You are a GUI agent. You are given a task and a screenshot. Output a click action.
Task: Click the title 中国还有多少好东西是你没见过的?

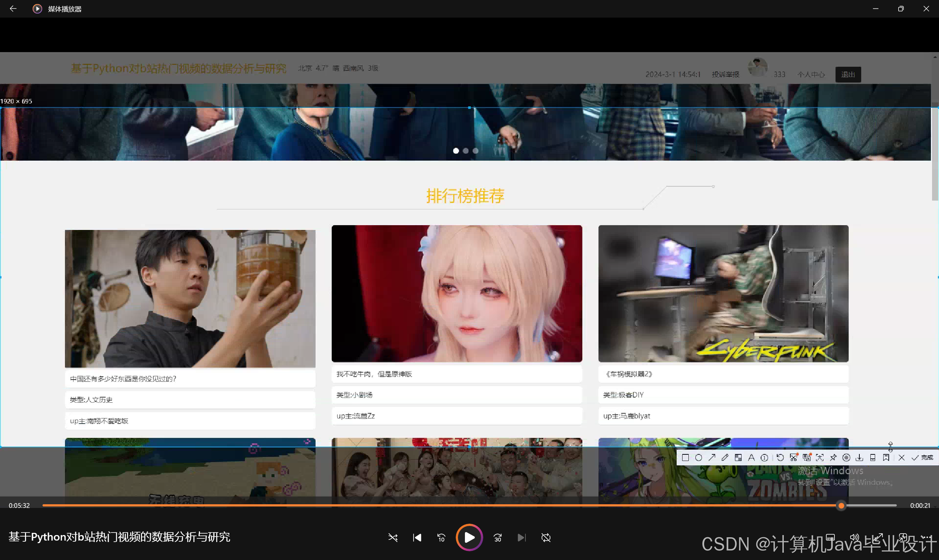[123, 379]
